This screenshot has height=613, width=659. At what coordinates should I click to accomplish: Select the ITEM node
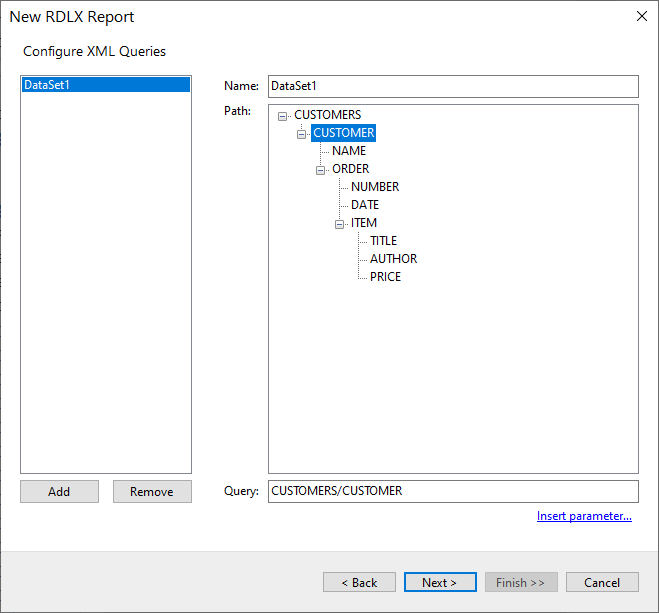[x=364, y=223]
